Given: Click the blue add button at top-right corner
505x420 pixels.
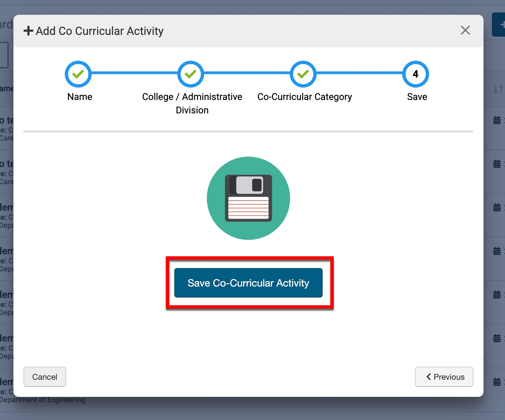Looking at the screenshot, I should (x=499, y=25).
